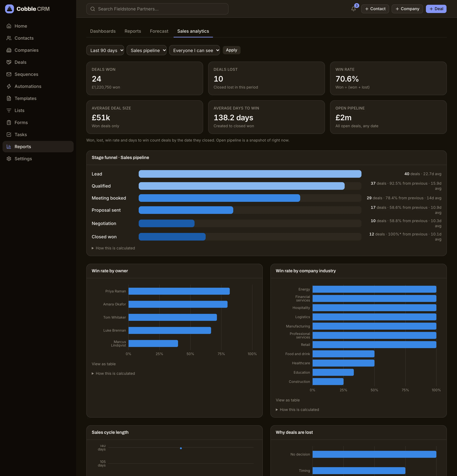
Task: Click the Reports bar chart icon
Action: tap(9, 147)
